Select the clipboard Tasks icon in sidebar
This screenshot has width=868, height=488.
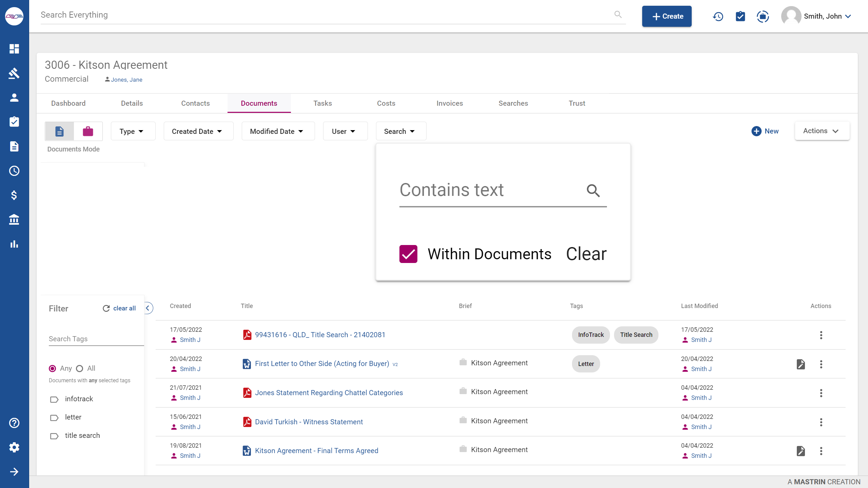(x=14, y=122)
